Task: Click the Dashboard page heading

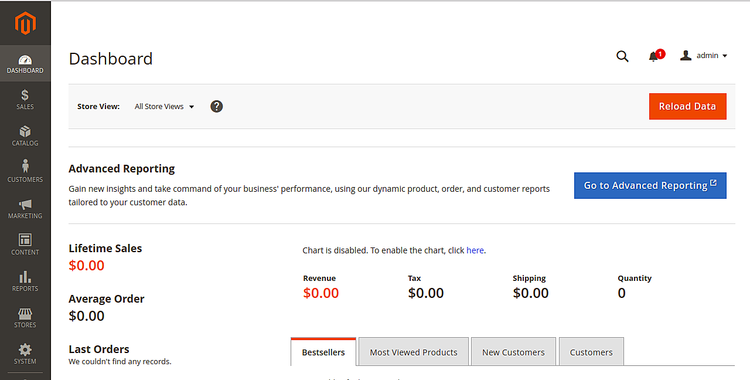Action: point(110,59)
